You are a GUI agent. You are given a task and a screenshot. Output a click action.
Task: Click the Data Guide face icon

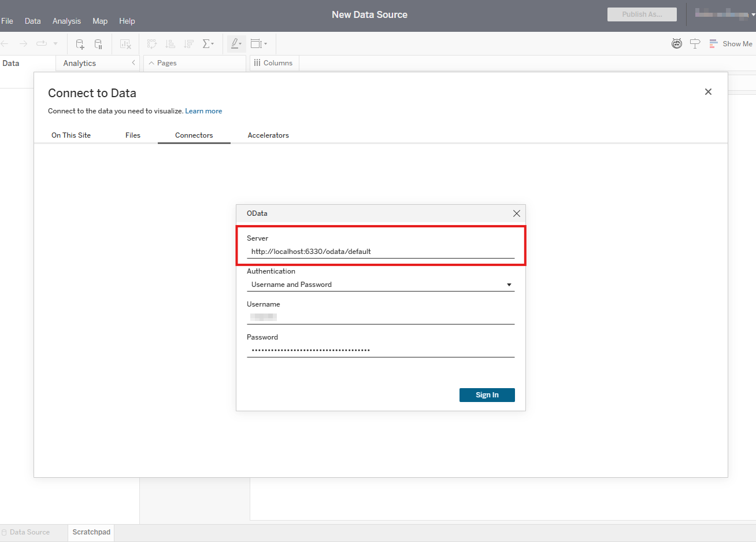[677, 43]
